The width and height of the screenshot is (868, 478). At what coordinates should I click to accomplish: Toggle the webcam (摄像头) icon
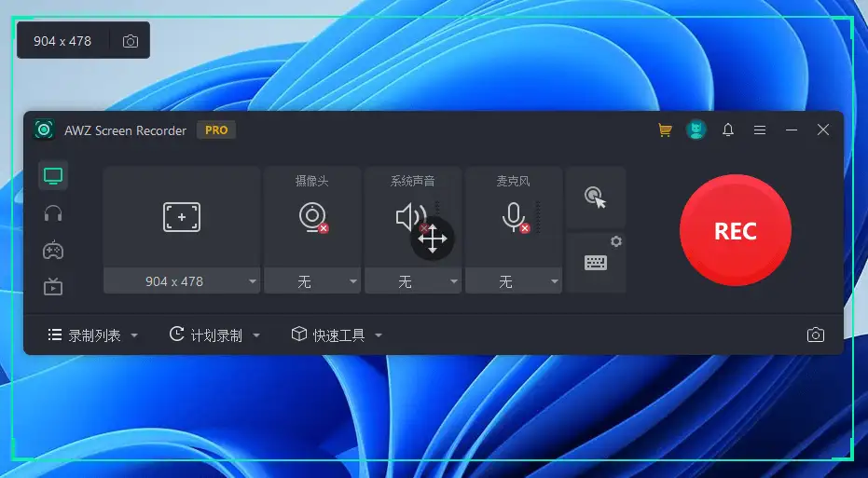click(312, 217)
